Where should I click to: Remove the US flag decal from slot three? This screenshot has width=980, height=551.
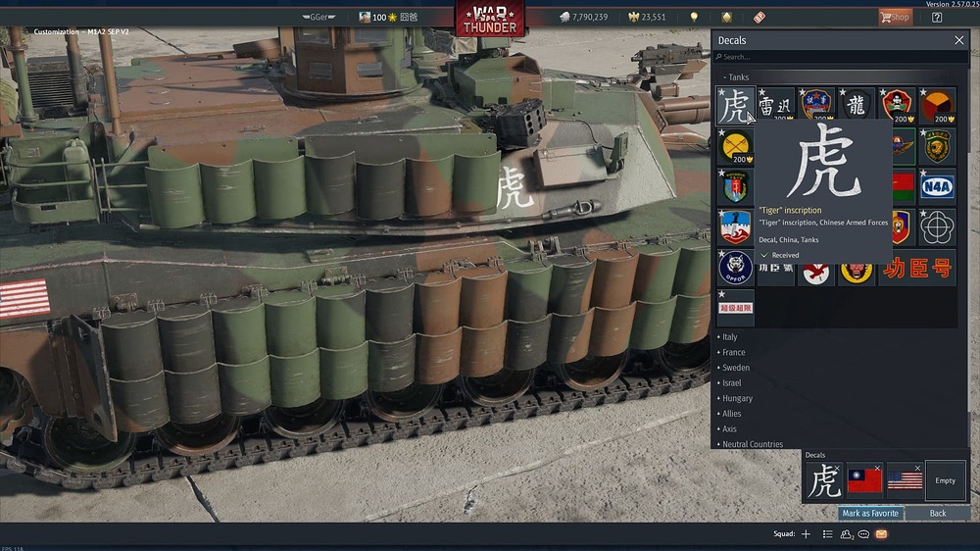click(x=917, y=468)
